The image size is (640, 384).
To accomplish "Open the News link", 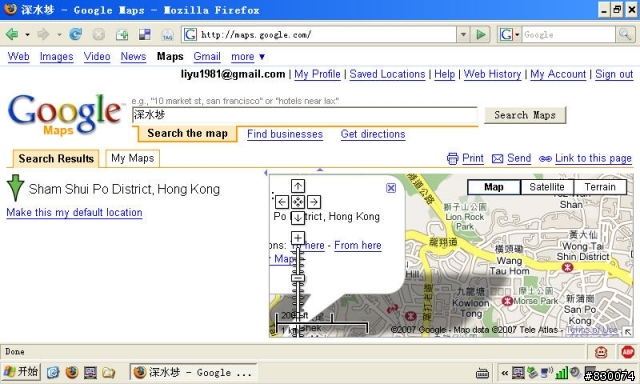I will (x=133, y=57).
